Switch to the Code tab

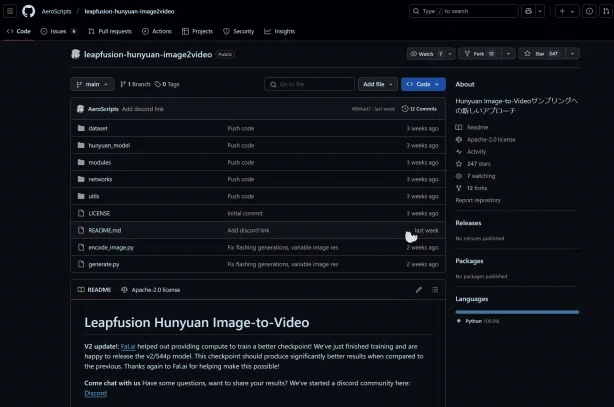pos(18,31)
